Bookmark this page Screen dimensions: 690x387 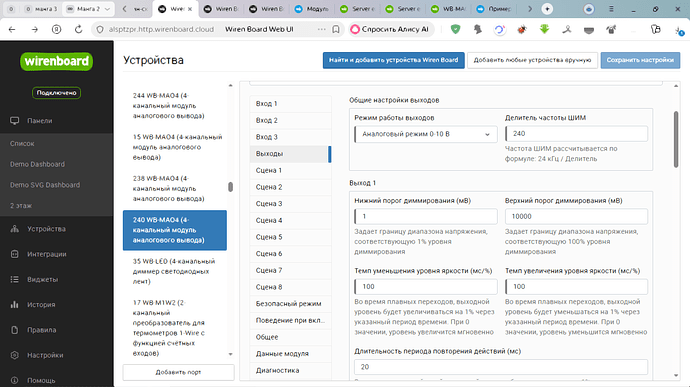[336, 29]
